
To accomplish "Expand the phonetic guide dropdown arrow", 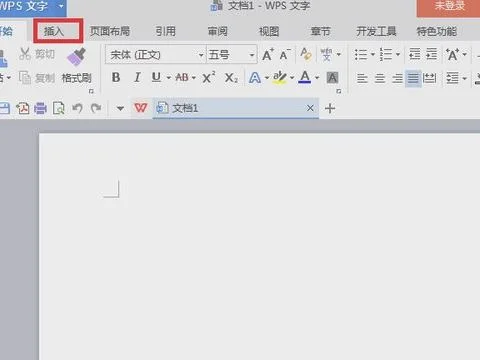I will [x=339, y=55].
